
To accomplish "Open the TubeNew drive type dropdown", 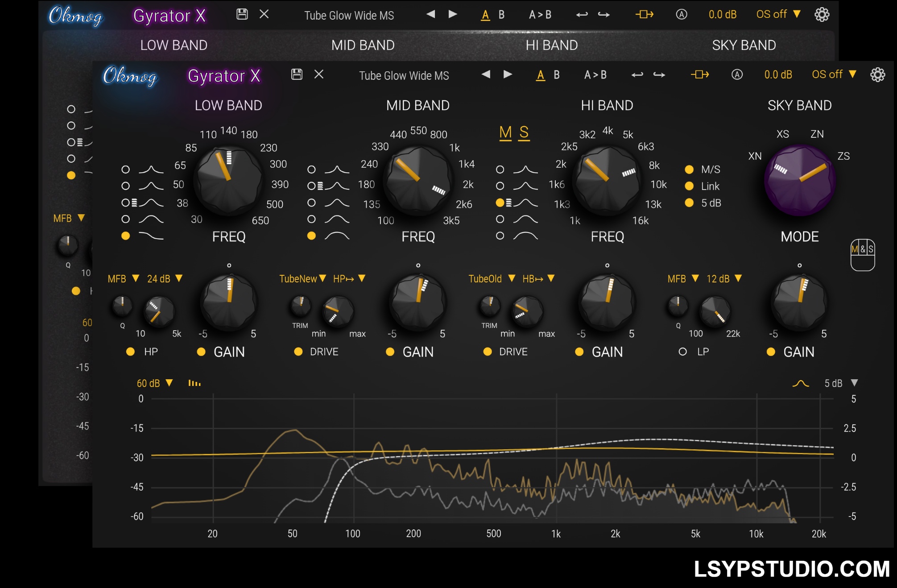I will point(303,279).
